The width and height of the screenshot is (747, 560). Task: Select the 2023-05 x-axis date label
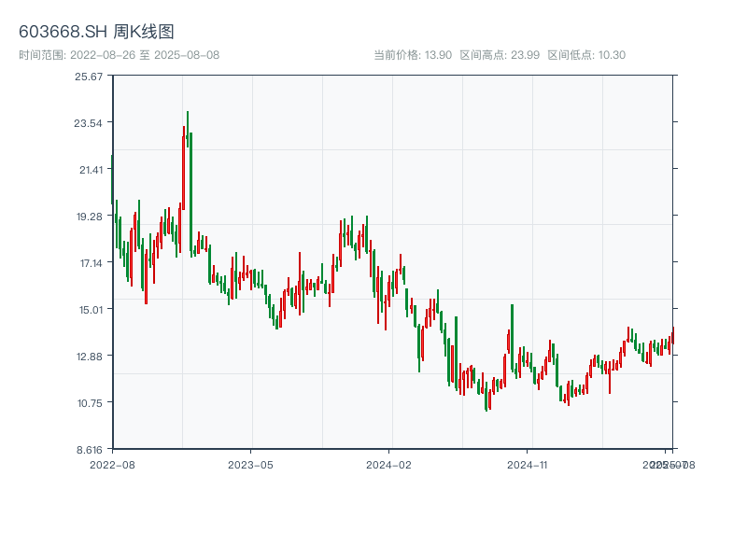[x=250, y=464]
